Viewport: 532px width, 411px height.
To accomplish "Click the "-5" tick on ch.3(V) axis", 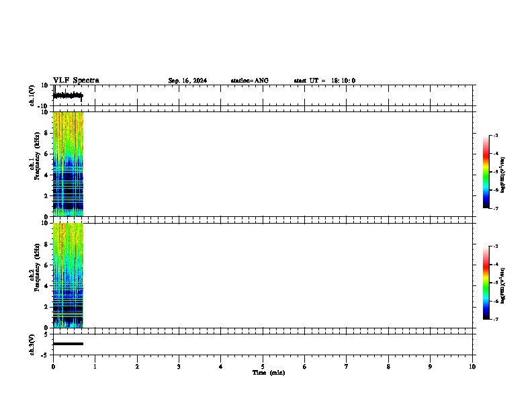I will 45,355.
